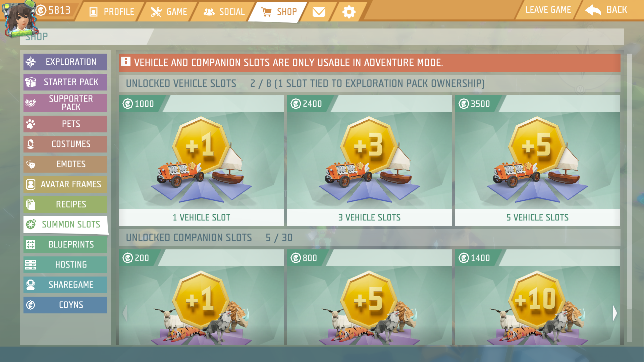644x362 pixels.
Task: Click the info icon in warning banner
Action: [126, 62]
